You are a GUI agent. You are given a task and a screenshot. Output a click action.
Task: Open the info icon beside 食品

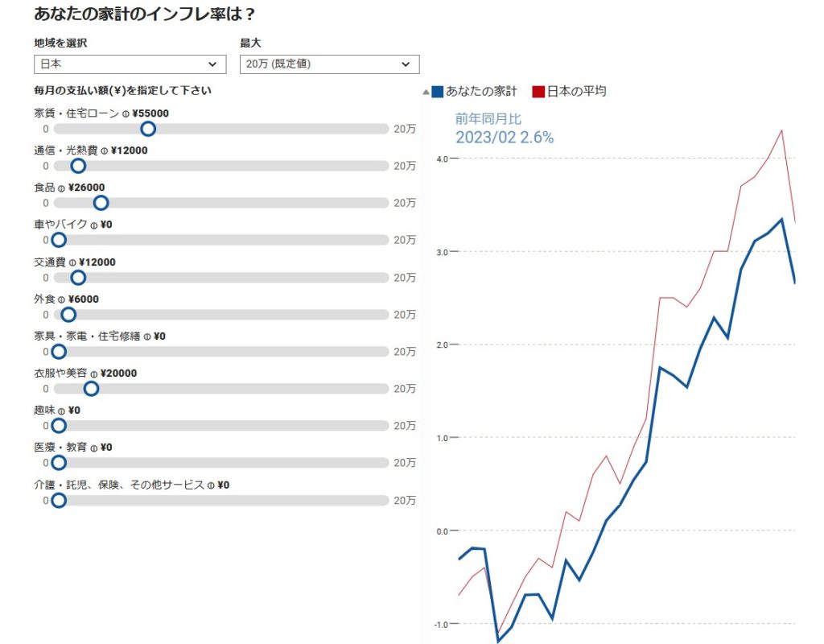[x=62, y=188]
